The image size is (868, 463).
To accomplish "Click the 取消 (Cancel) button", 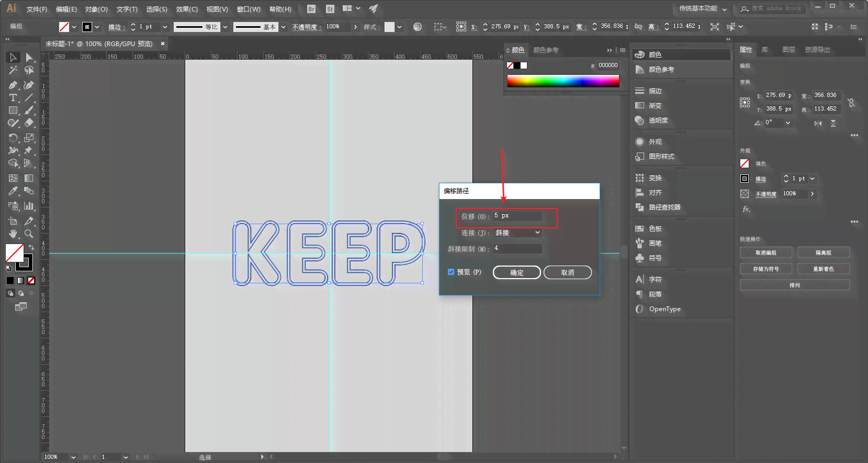I will click(x=568, y=272).
